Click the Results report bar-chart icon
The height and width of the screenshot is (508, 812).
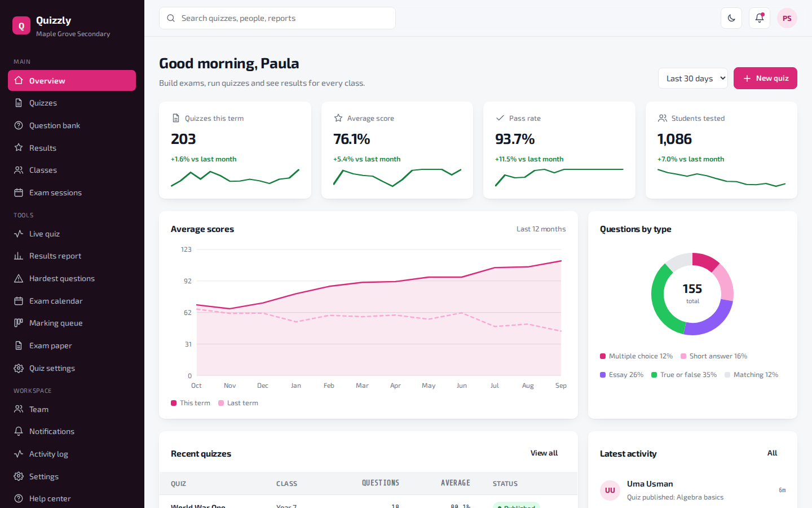coord(19,256)
